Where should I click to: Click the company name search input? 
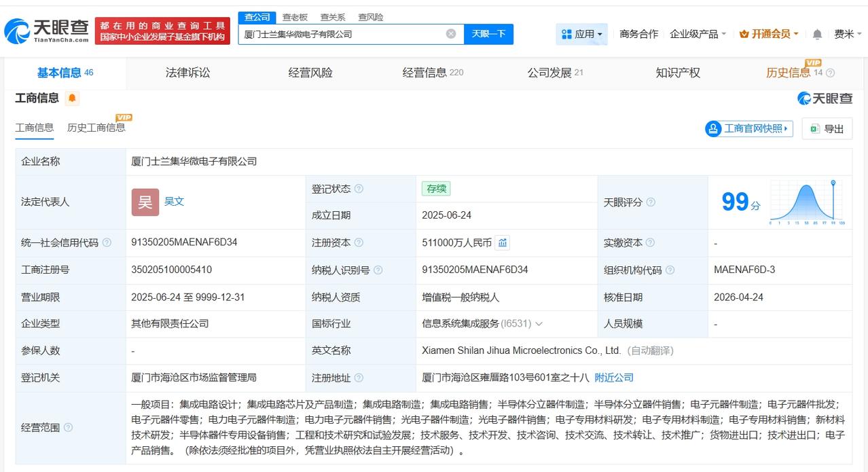tap(343, 34)
